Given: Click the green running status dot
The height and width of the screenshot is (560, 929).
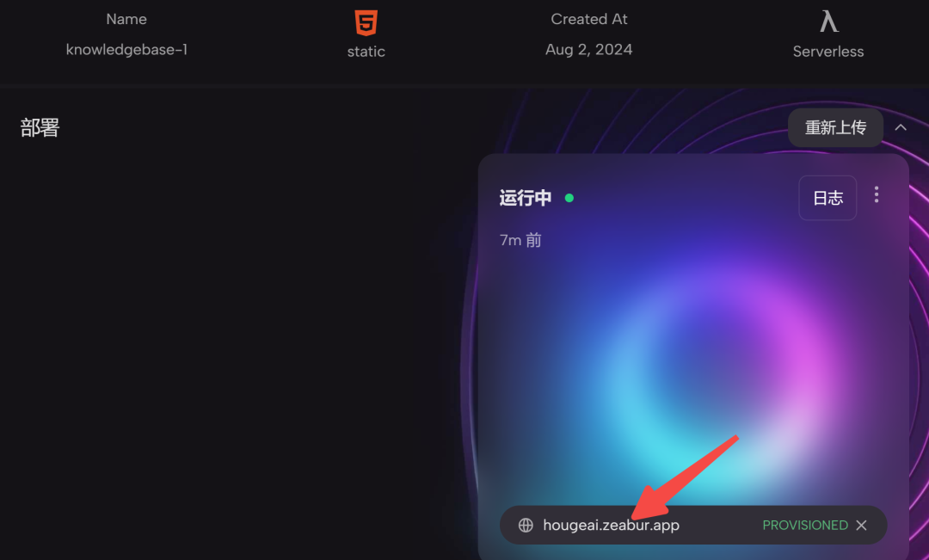Looking at the screenshot, I should [569, 198].
